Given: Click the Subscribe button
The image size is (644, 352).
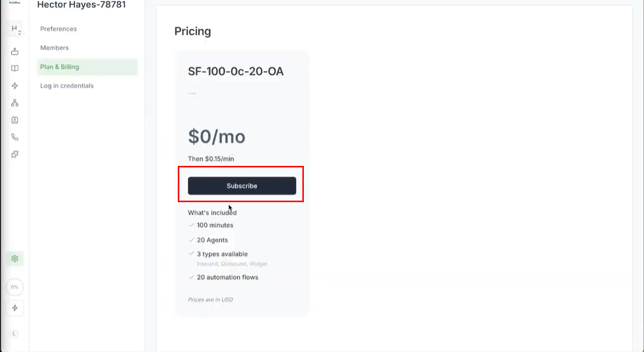Looking at the screenshot, I should click(242, 186).
